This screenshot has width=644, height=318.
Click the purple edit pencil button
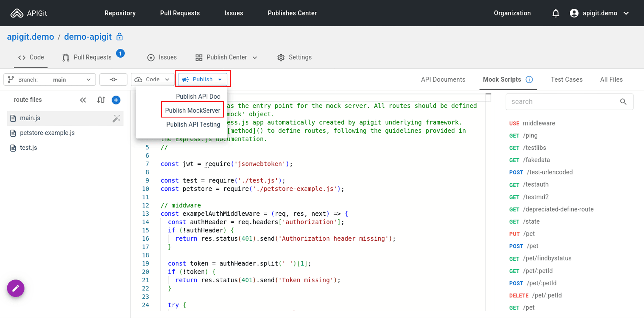16,288
